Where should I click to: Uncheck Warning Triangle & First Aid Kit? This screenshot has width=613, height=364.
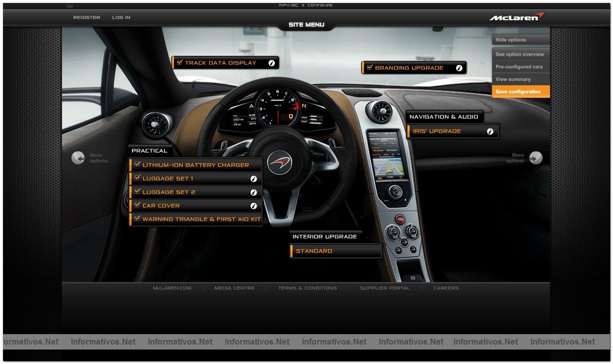137,218
